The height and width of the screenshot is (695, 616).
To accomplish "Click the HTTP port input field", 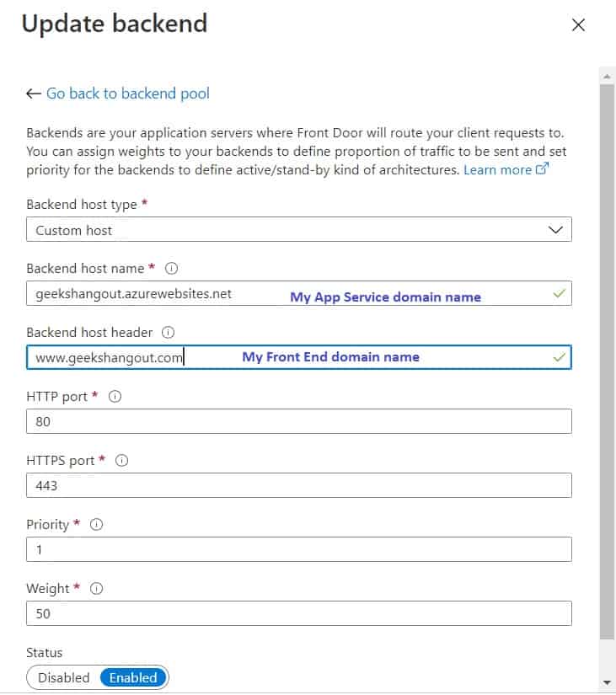I will pyautogui.click(x=299, y=421).
